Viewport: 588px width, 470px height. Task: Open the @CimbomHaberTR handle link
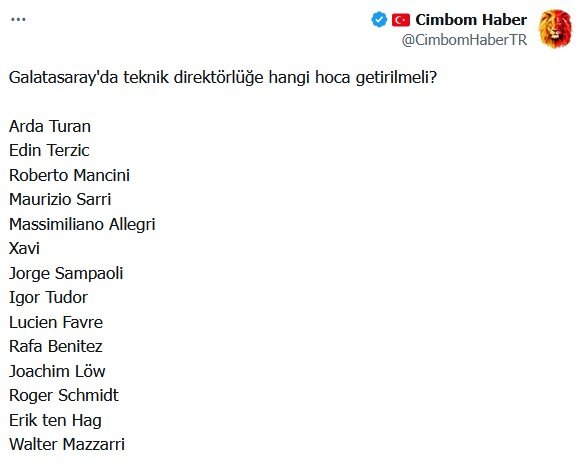pos(464,40)
